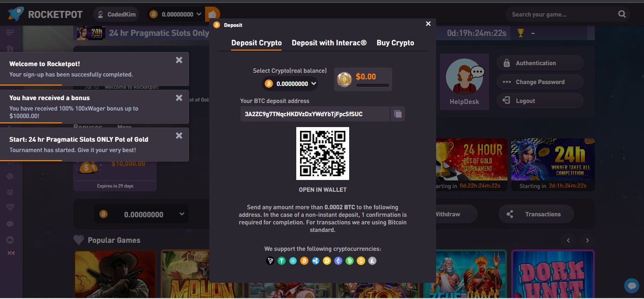Close the Deposit dialog
644x299 pixels.
pyautogui.click(x=428, y=24)
